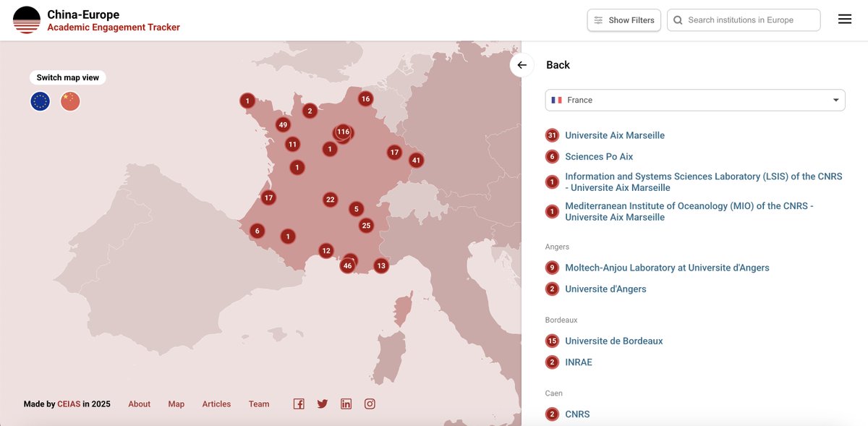Image resolution: width=868 pixels, height=426 pixels.
Task: Open the CEIAS link in footer
Action: click(x=69, y=404)
